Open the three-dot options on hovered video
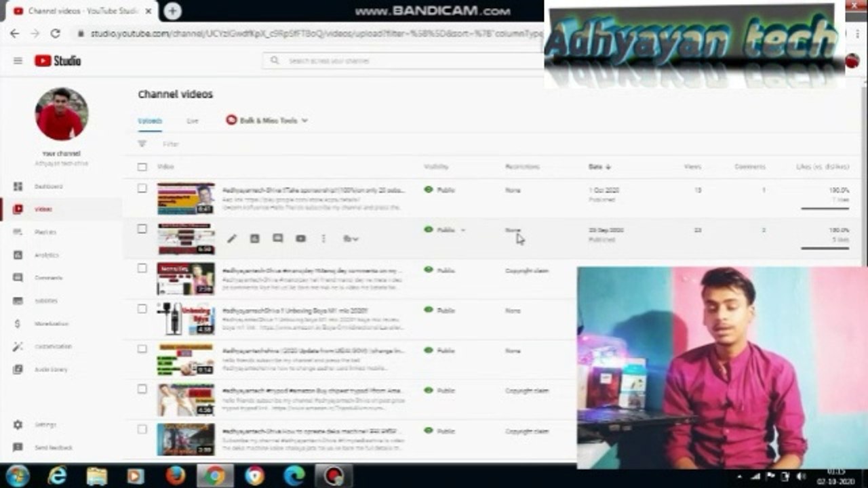Screen dimensions: 868x488 tap(323, 239)
